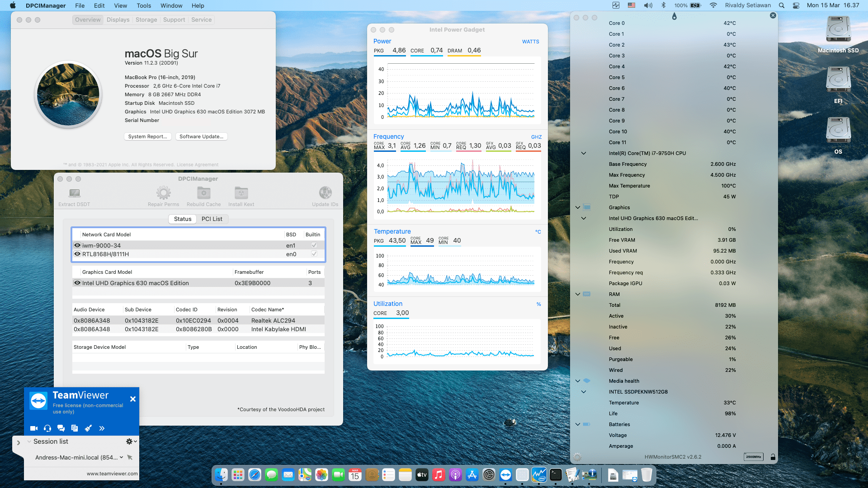Image resolution: width=868 pixels, height=488 pixels.
Task: Toggle Builtin checkbox for en1 row
Action: 314,245
